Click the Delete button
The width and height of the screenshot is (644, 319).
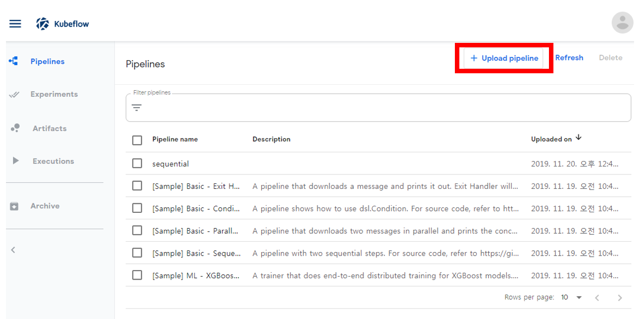[x=611, y=58]
